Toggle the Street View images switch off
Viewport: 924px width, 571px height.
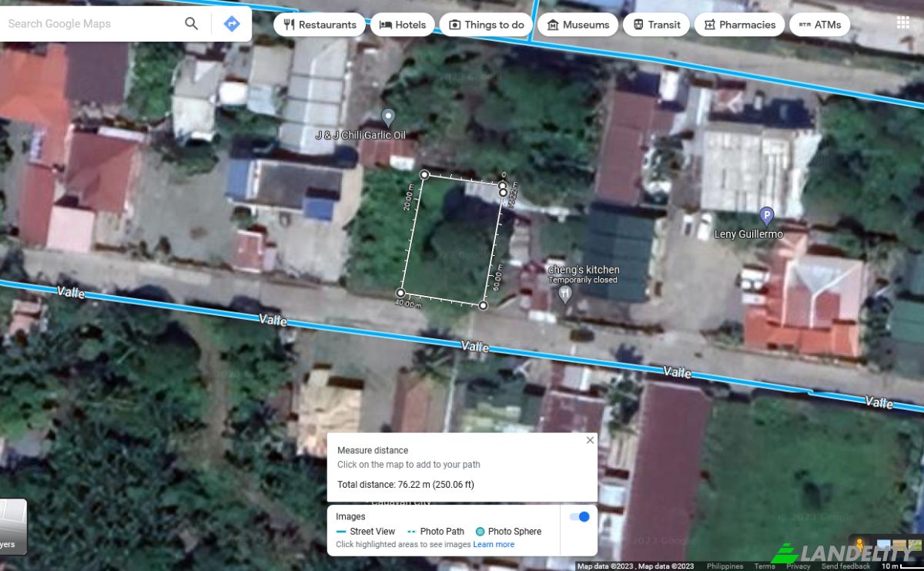(x=579, y=516)
